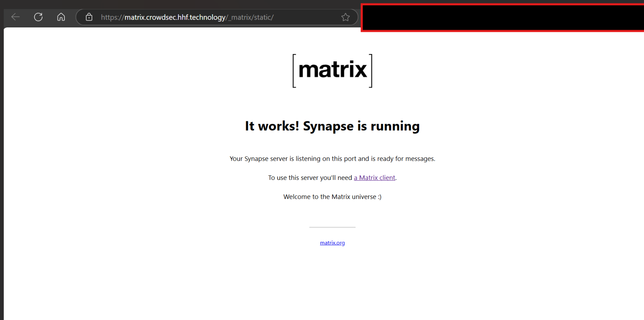Click the 'Your Synapse server is listening' sentence
Image resolution: width=644 pixels, height=320 pixels.
point(332,158)
